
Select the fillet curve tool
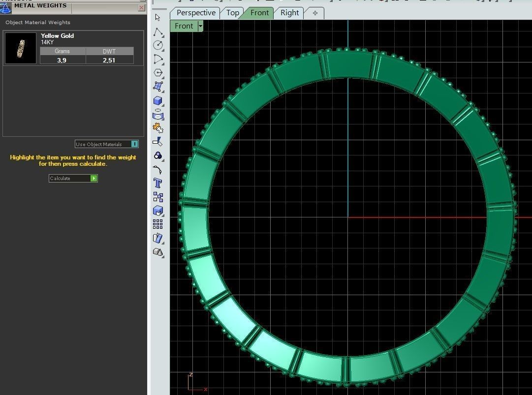pyautogui.click(x=158, y=170)
